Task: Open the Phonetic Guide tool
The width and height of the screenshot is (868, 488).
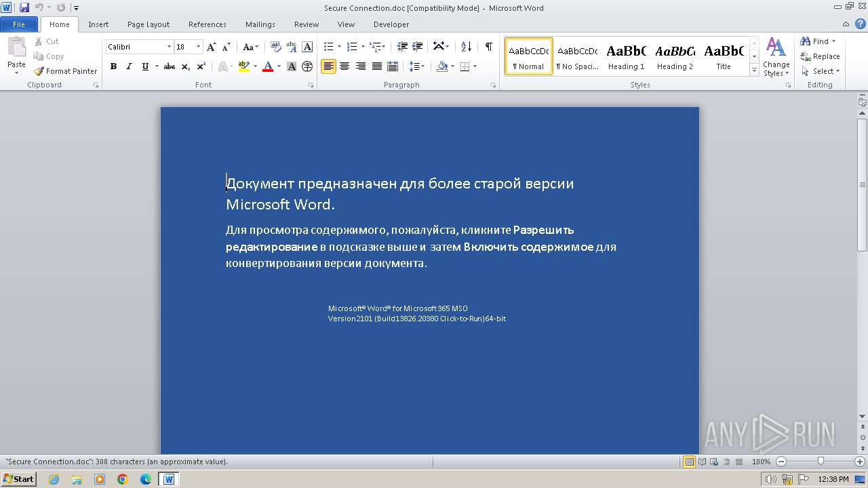Action: (x=292, y=47)
